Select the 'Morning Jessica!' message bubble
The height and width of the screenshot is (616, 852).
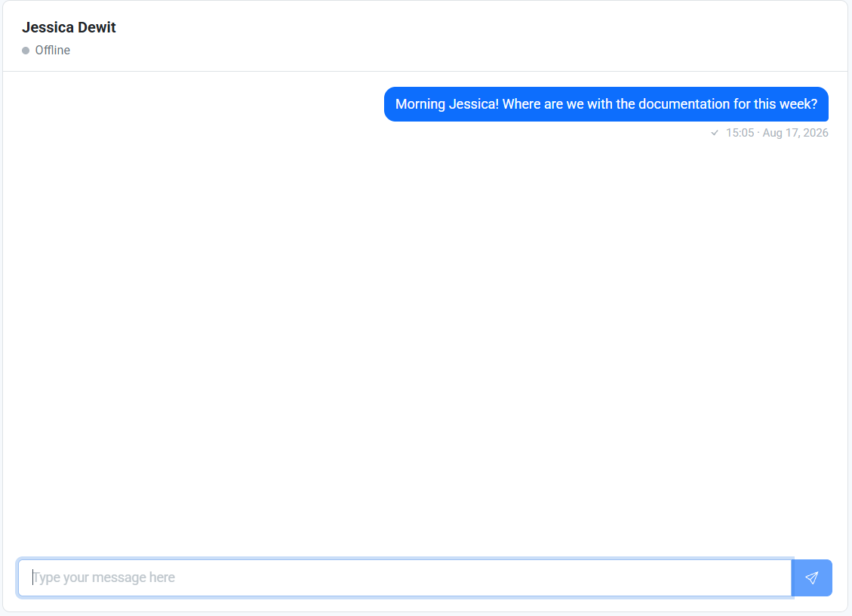click(x=606, y=104)
